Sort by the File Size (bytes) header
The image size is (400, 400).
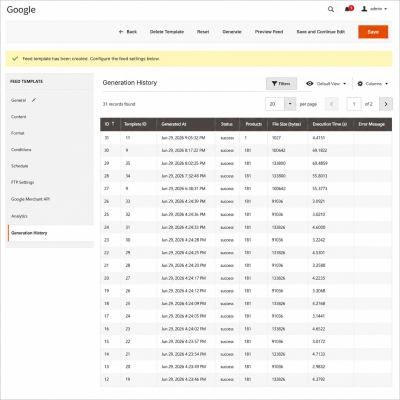coord(287,124)
